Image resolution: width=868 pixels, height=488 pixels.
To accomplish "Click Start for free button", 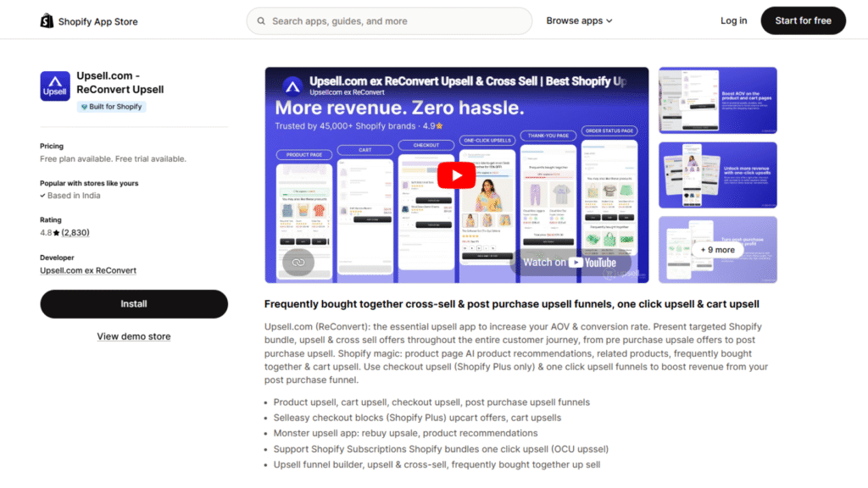I will click(x=803, y=21).
